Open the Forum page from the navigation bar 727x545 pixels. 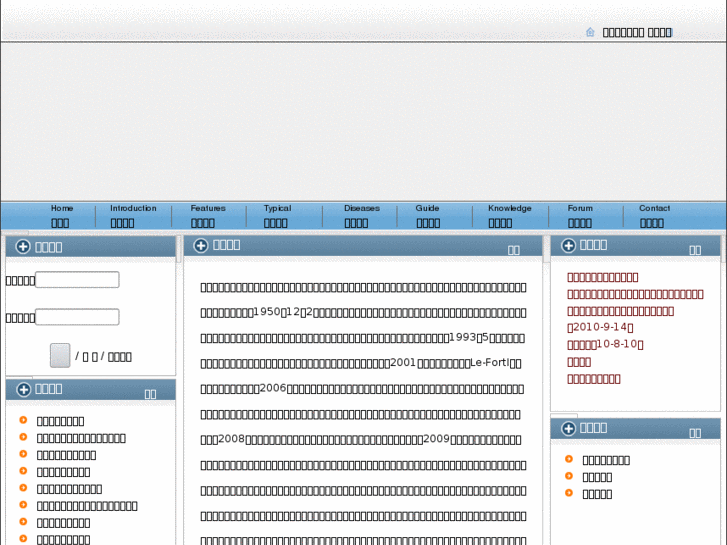coord(580,216)
